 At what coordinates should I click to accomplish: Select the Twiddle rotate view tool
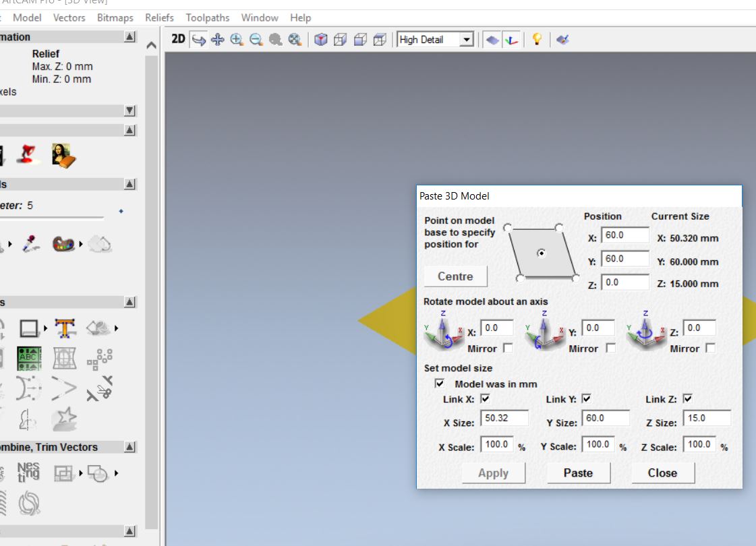pyautogui.click(x=198, y=40)
